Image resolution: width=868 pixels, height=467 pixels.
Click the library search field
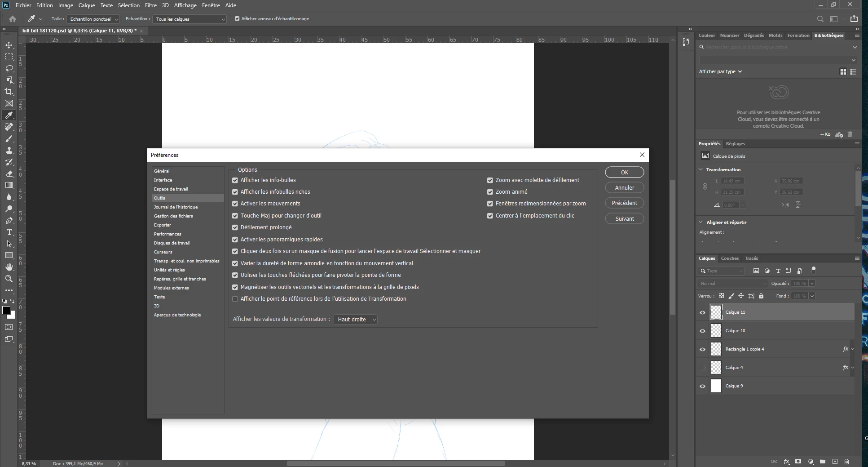pyautogui.click(x=777, y=47)
